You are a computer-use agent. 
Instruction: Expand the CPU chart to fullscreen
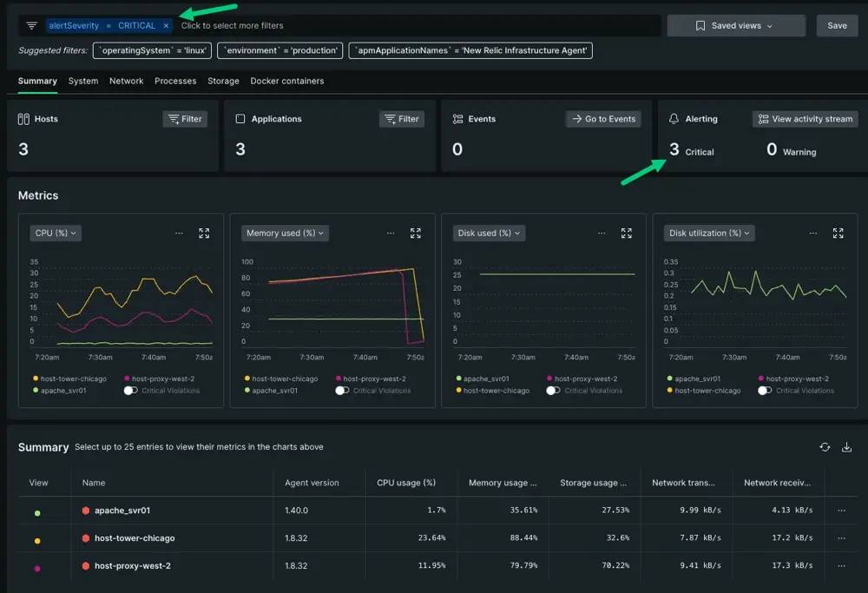click(204, 234)
